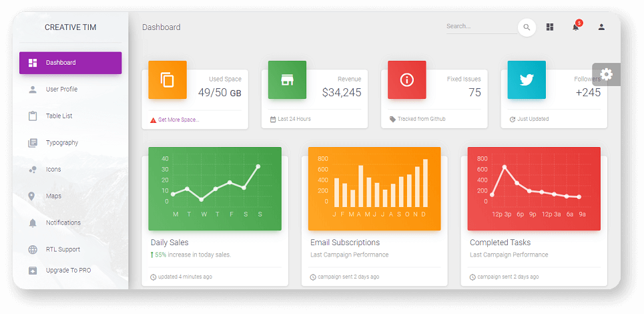This screenshot has width=644, height=314.
Task: Click the refresh icon beside Just Updated
Action: point(512,119)
